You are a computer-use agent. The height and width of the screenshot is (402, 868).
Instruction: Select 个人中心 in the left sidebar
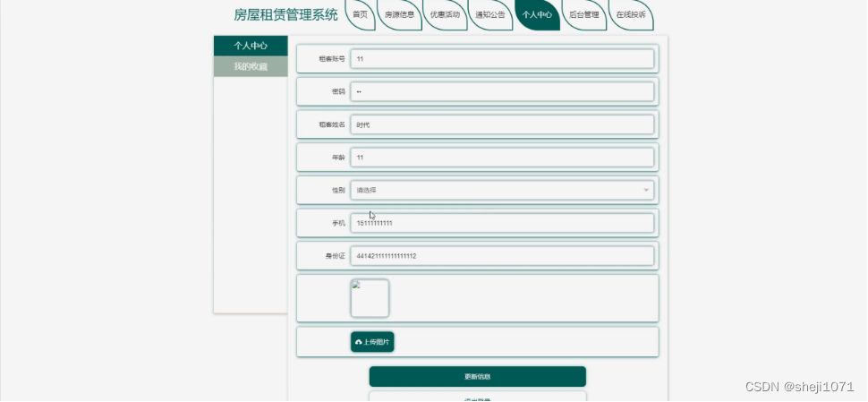[x=251, y=46]
